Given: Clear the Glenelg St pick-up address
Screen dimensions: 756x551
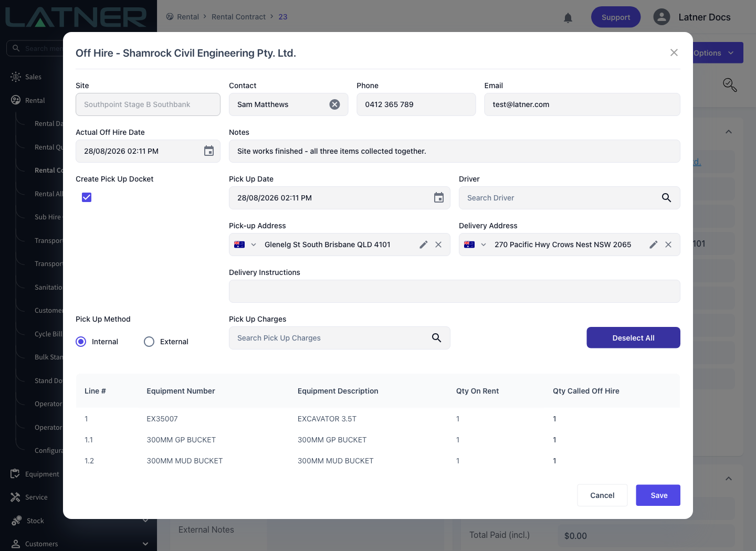Looking at the screenshot, I should 438,245.
